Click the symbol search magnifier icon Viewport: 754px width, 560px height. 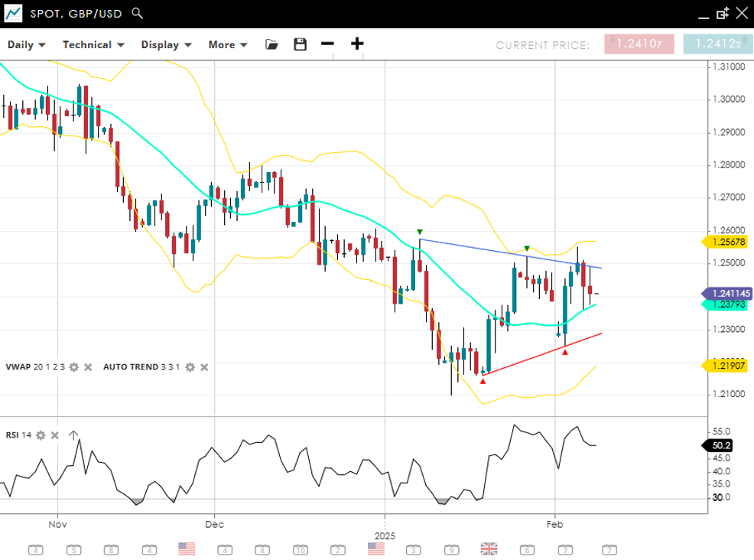[x=137, y=13]
